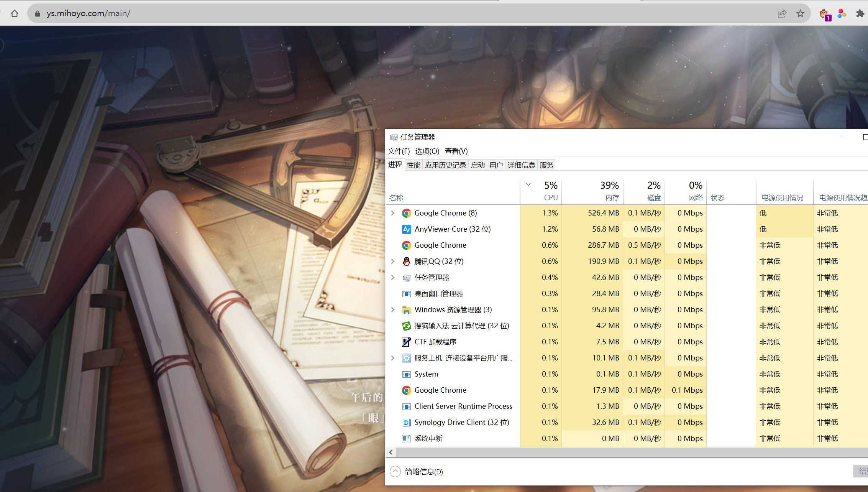The width and height of the screenshot is (868, 492).
Task: Sort by the 状态 column header
Action: (731, 193)
